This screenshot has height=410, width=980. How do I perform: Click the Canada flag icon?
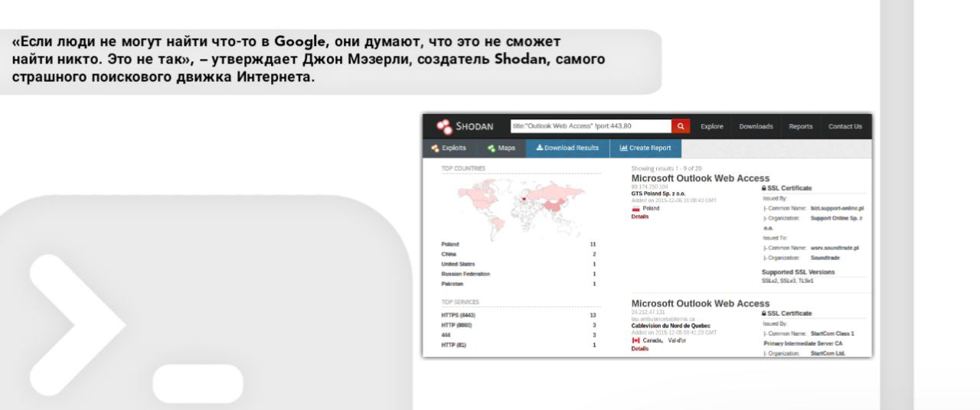coord(635,340)
